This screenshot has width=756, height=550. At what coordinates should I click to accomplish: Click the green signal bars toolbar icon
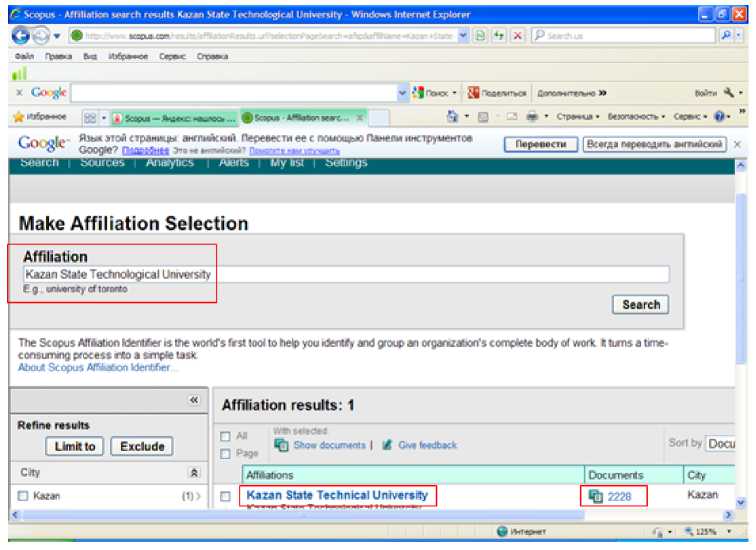[x=19, y=74]
